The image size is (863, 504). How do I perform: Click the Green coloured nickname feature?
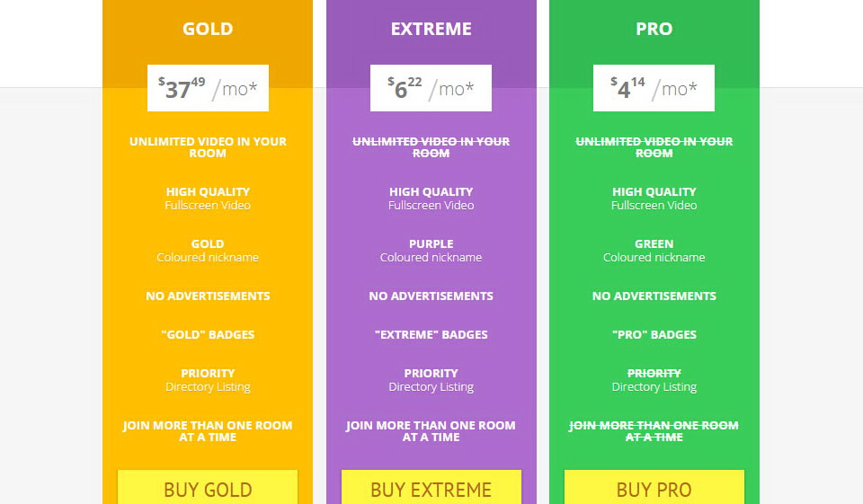pyautogui.click(x=654, y=251)
